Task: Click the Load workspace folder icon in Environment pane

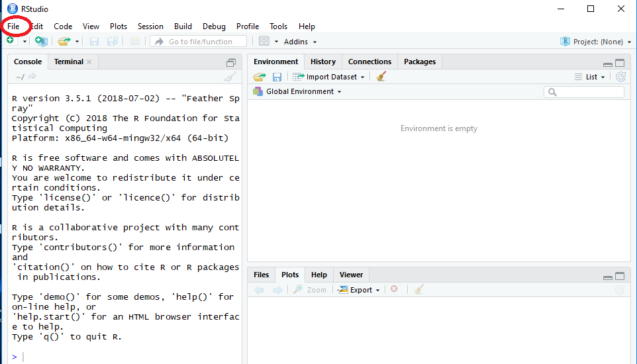Action: pyautogui.click(x=259, y=77)
